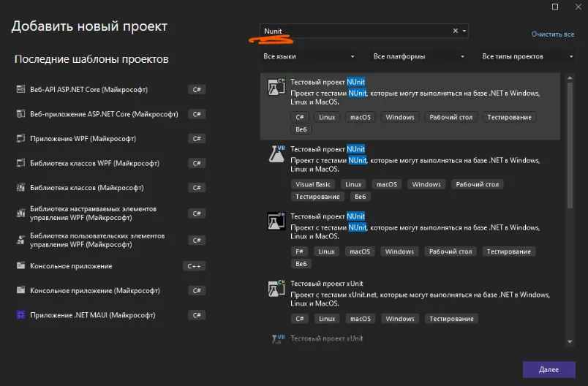The width and height of the screenshot is (588, 386).
Task: Click the C# xUnit test project flask icon
Action: coord(276,288)
